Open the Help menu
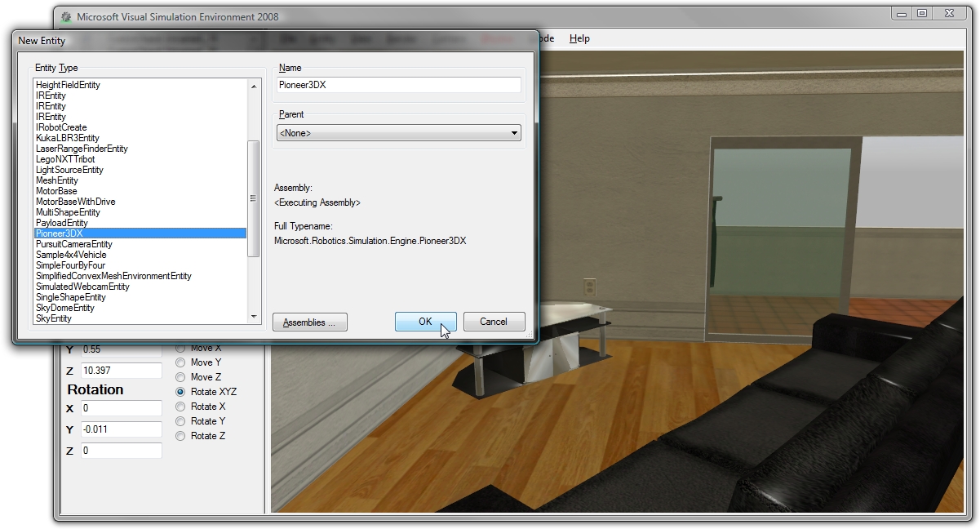Viewport: 980px width, 529px height. click(579, 38)
